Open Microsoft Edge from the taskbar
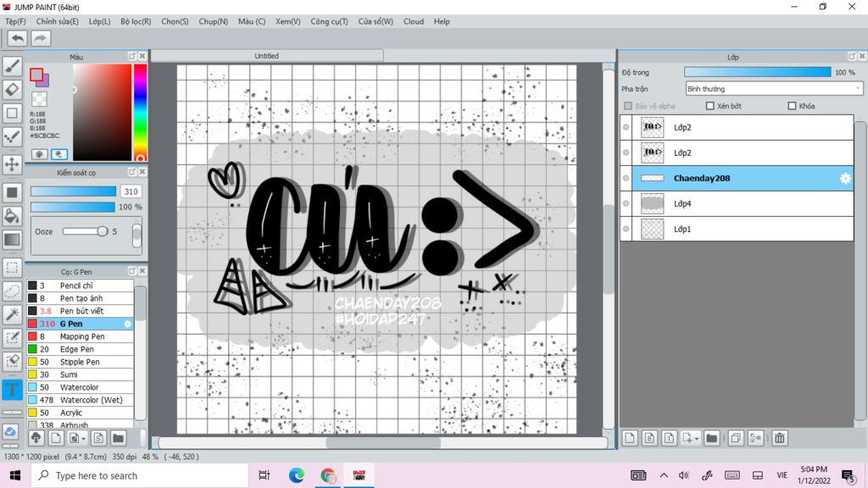868x488 pixels. pos(296,475)
